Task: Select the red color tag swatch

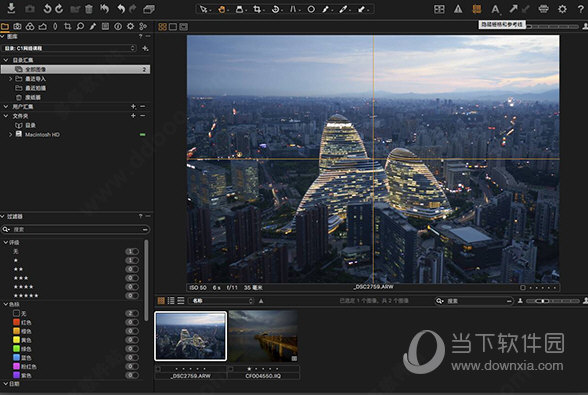Action: (16, 322)
